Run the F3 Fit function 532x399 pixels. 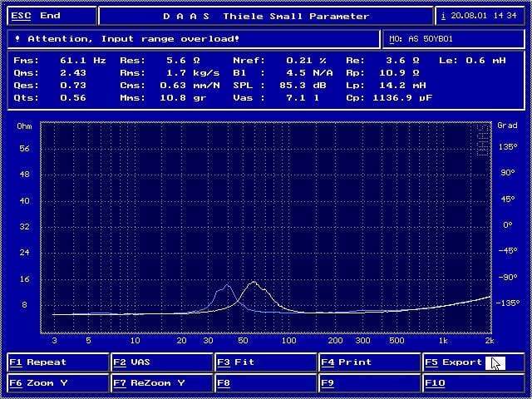pos(266,362)
